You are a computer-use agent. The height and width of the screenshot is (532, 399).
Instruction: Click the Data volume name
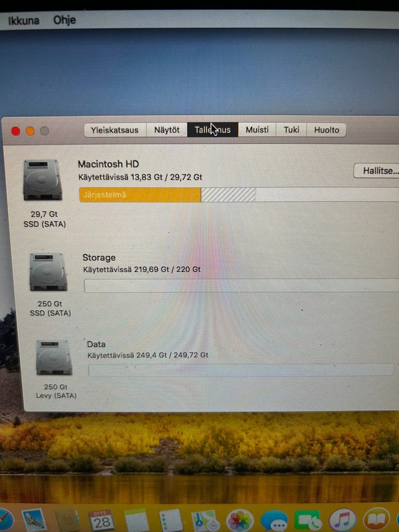tap(96, 344)
